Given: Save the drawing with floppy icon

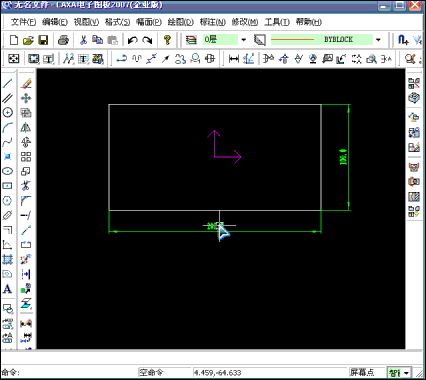Looking at the screenshot, I should (x=43, y=40).
